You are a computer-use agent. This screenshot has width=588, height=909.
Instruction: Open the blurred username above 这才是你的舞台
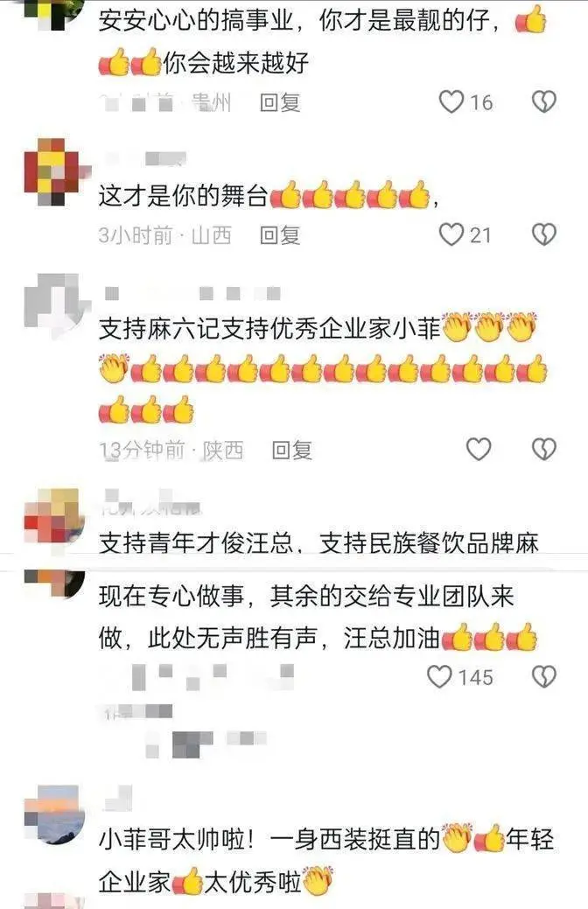146,158
